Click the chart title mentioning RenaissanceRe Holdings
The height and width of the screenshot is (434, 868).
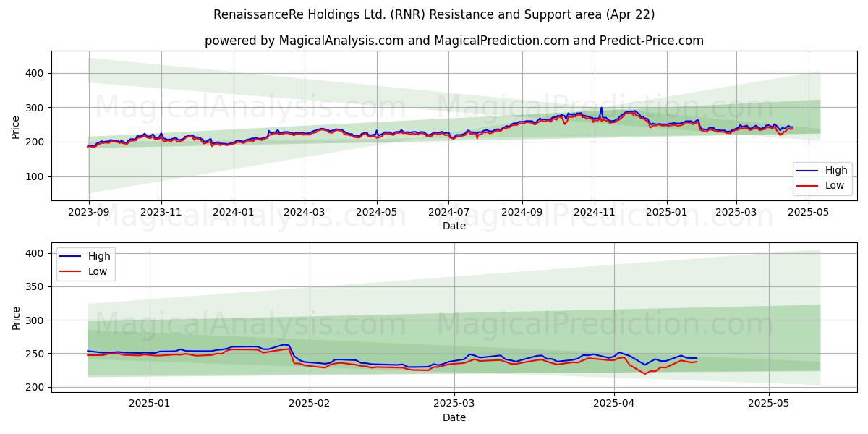(x=434, y=14)
